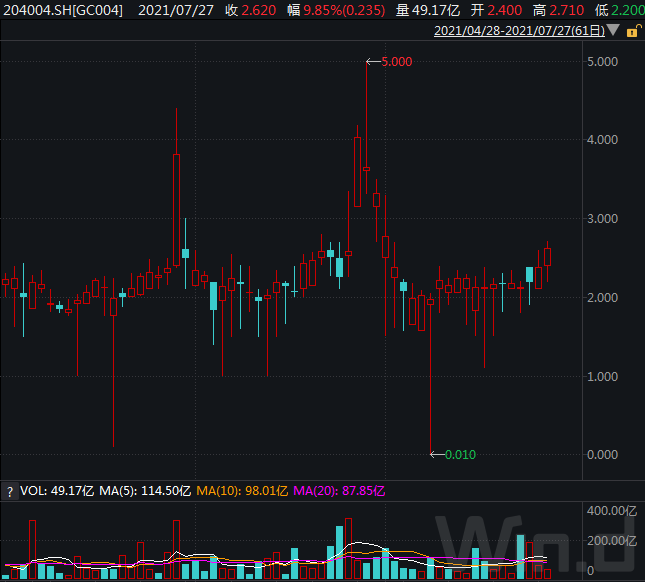This screenshot has width=645, height=582.
Task: Click the MA(20): 87.85亿 indicator label
Action: click(x=339, y=491)
